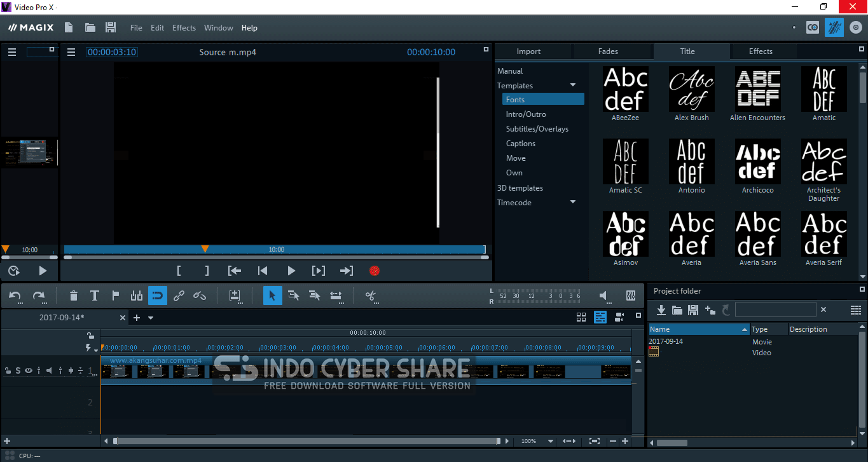Redo the last undone action
Image resolution: width=868 pixels, height=462 pixels.
point(39,296)
